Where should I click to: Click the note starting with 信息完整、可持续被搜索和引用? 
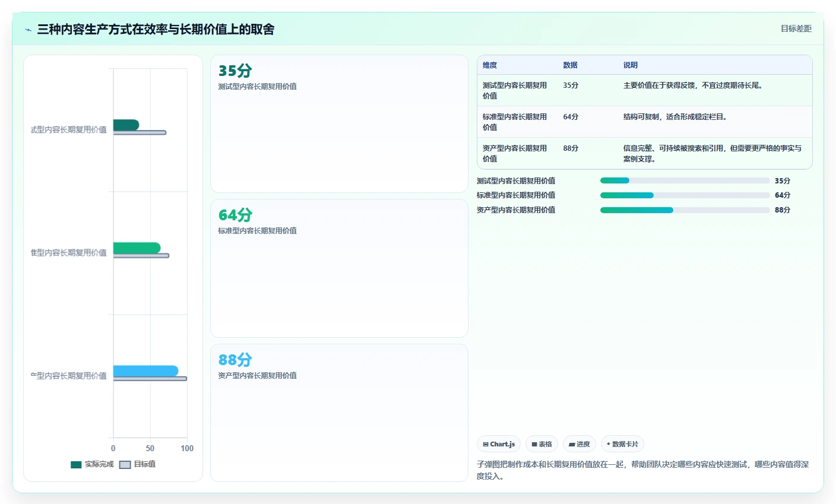click(712, 153)
